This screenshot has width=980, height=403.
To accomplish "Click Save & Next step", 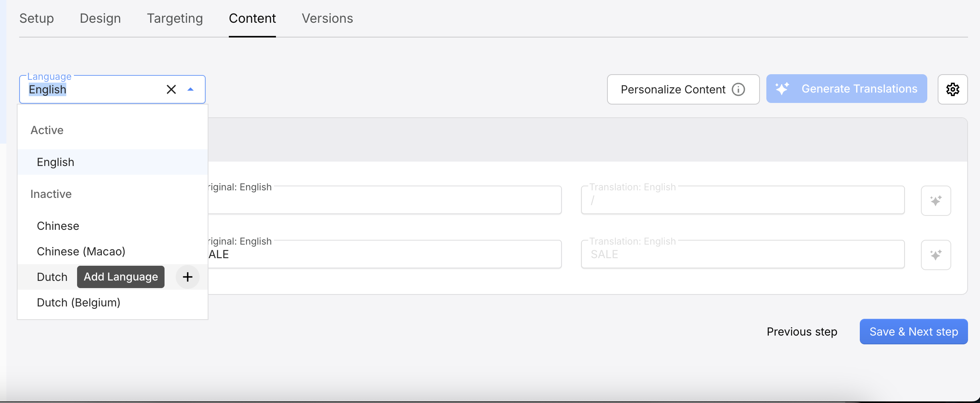I will coord(913,332).
